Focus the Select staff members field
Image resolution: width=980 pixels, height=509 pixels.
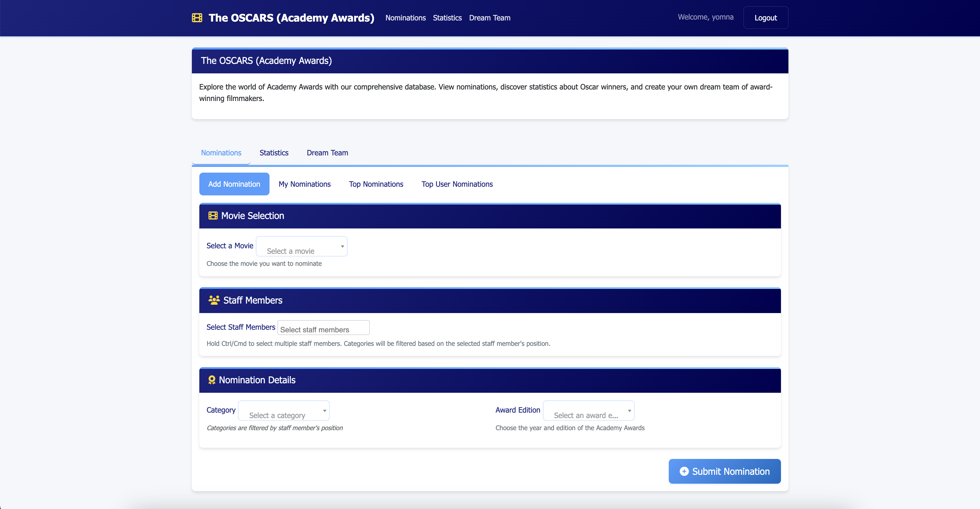[x=324, y=328]
